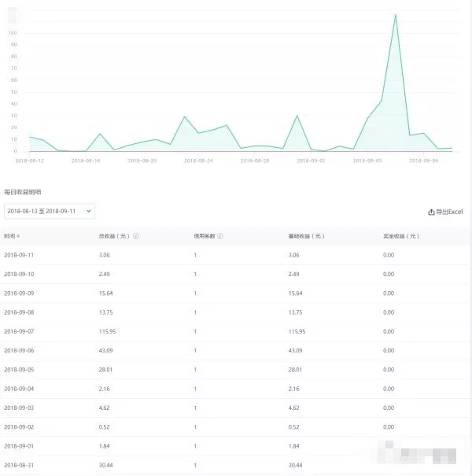The width and height of the screenshot is (472, 476).
Task: Click the 100 label on chart y-axis
Action: pos(13,33)
